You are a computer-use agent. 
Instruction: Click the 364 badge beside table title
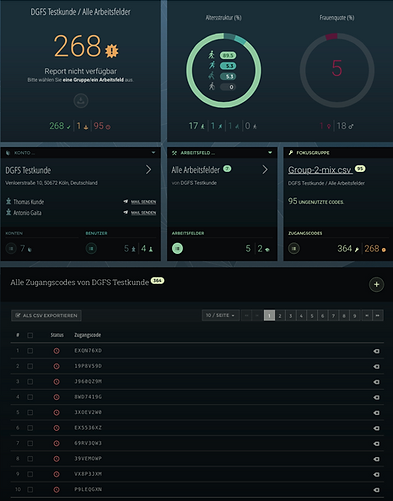[x=157, y=281]
